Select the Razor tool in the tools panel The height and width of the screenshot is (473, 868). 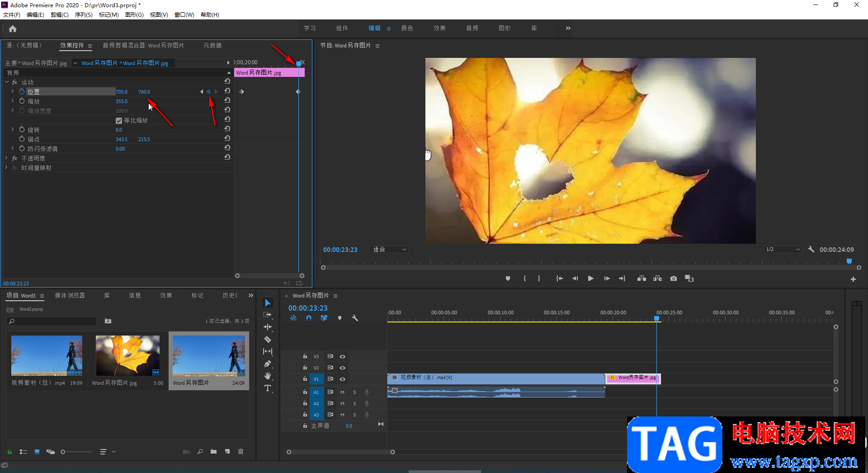(268, 339)
